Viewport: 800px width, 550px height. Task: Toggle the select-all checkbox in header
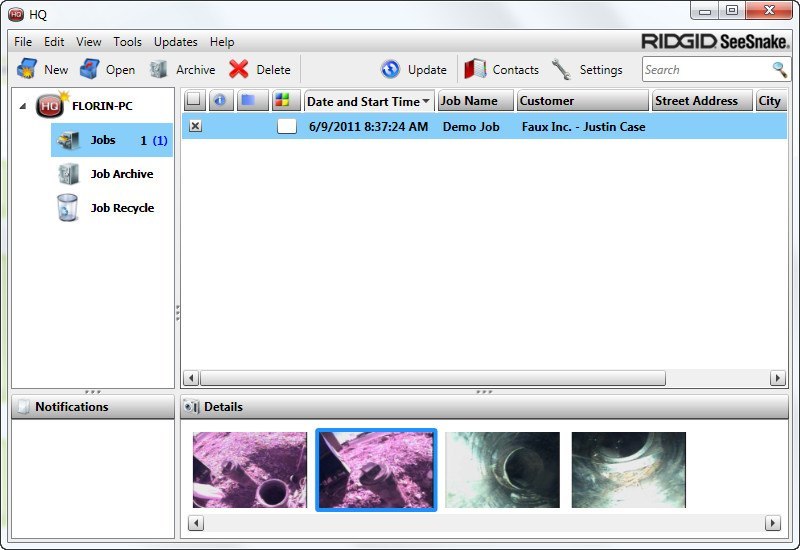coord(194,101)
